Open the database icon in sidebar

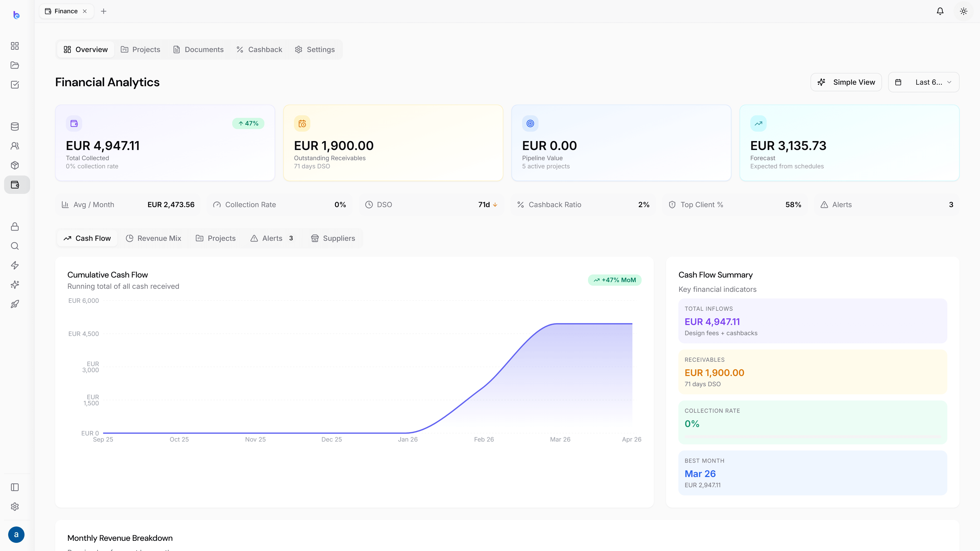tap(15, 127)
